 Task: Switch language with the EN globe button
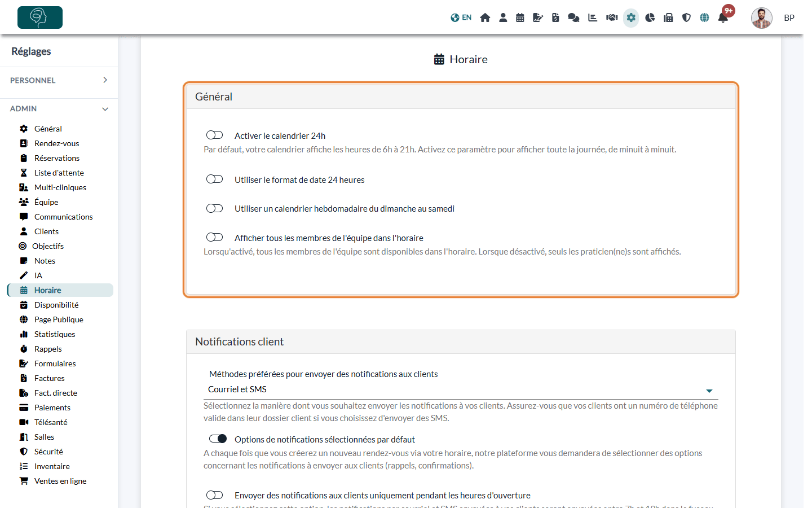tap(461, 17)
